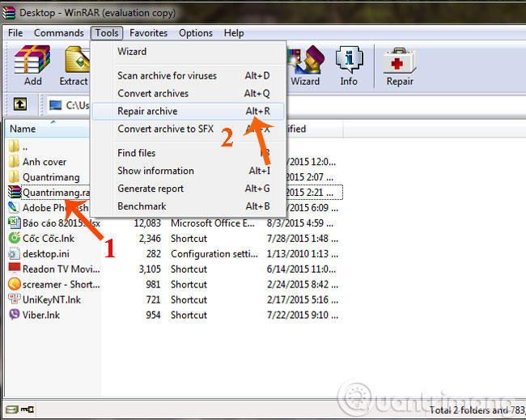
Task: Click the UniKeyNT.lnk icon
Action: click(x=14, y=299)
